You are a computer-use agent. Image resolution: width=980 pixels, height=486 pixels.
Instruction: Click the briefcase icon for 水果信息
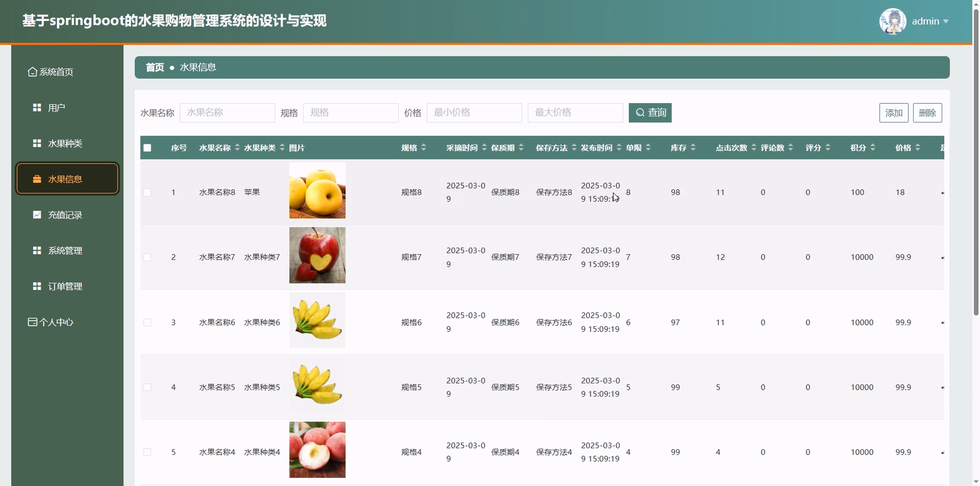[x=37, y=179]
